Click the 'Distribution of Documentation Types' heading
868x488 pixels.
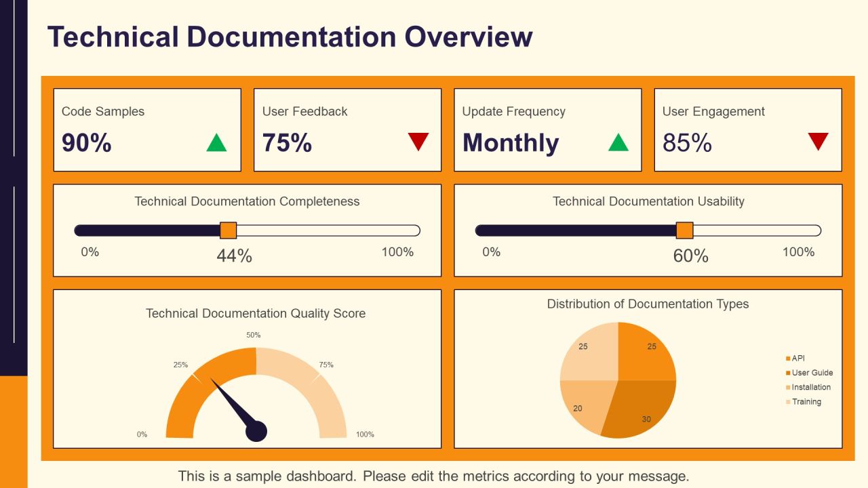coord(648,304)
